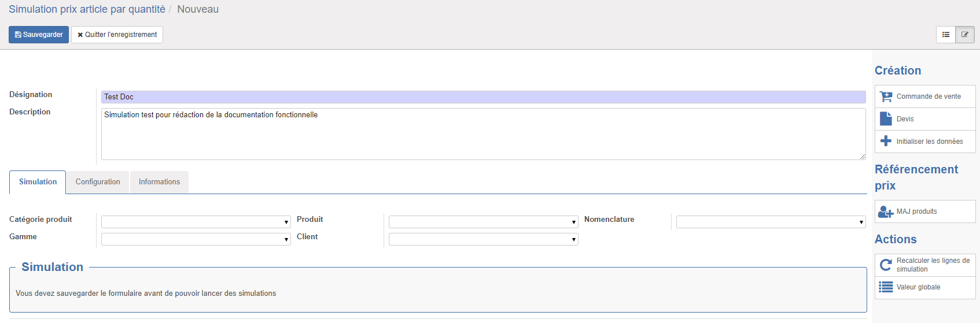Expand the Produit dropdown list

pyautogui.click(x=484, y=222)
